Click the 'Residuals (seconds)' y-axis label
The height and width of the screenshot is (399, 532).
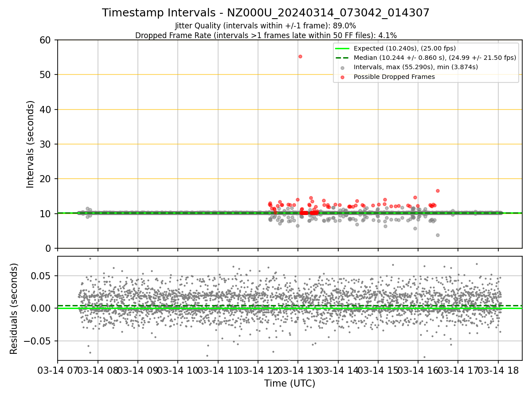tap(14, 309)
